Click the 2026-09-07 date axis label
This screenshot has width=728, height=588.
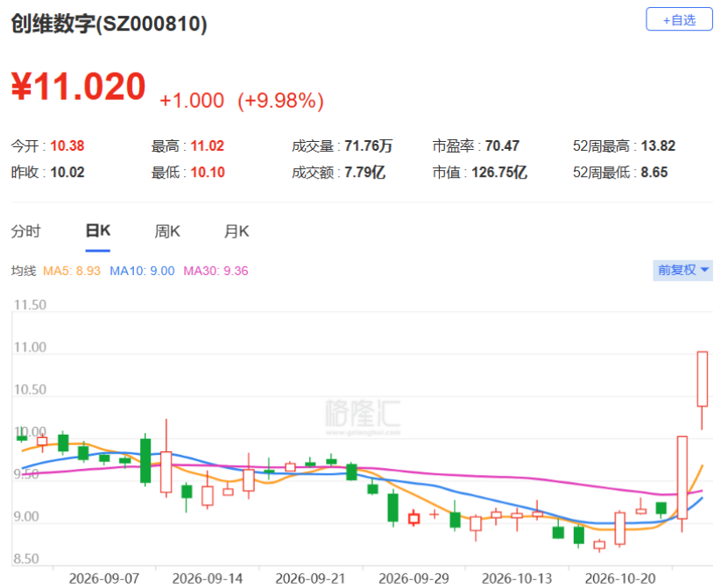[x=104, y=578]
